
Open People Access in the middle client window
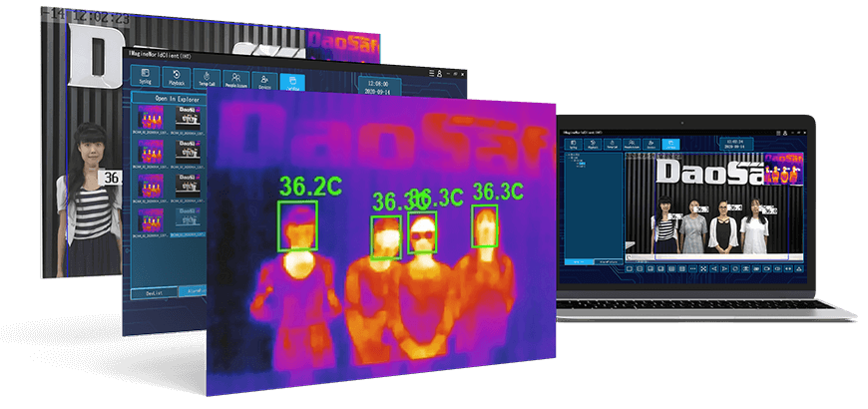tap(236, 80)
